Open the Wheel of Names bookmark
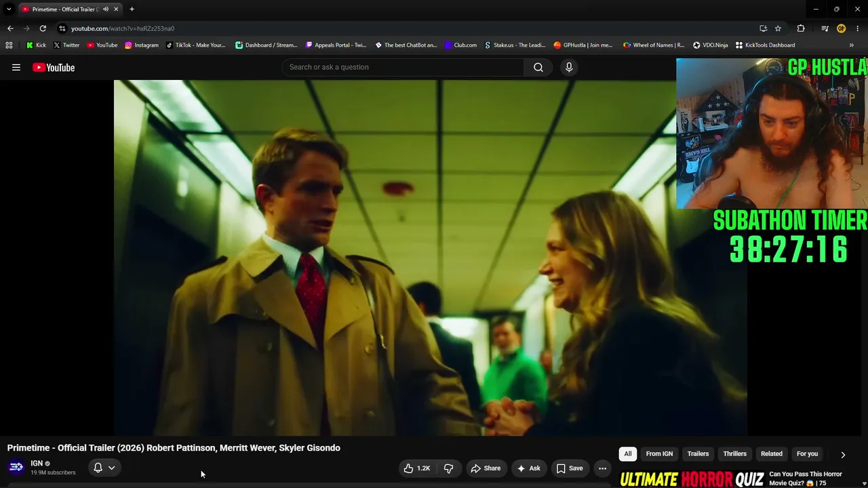The height and width of the screenshot is (488, 868). click(654, 45)
